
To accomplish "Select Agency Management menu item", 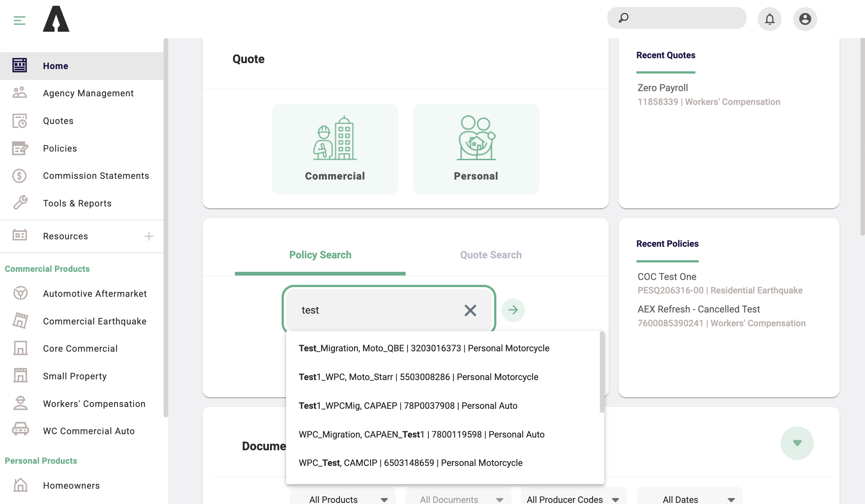I will coord(88,93).
